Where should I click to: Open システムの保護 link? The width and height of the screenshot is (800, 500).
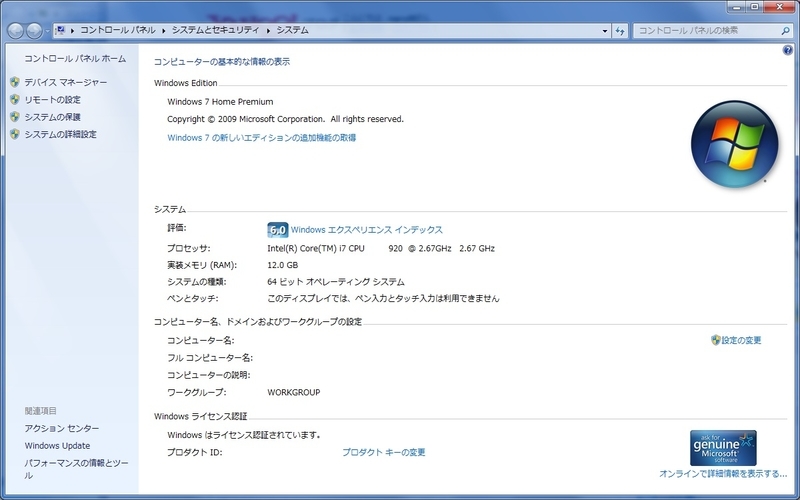[x=53, y=117]
